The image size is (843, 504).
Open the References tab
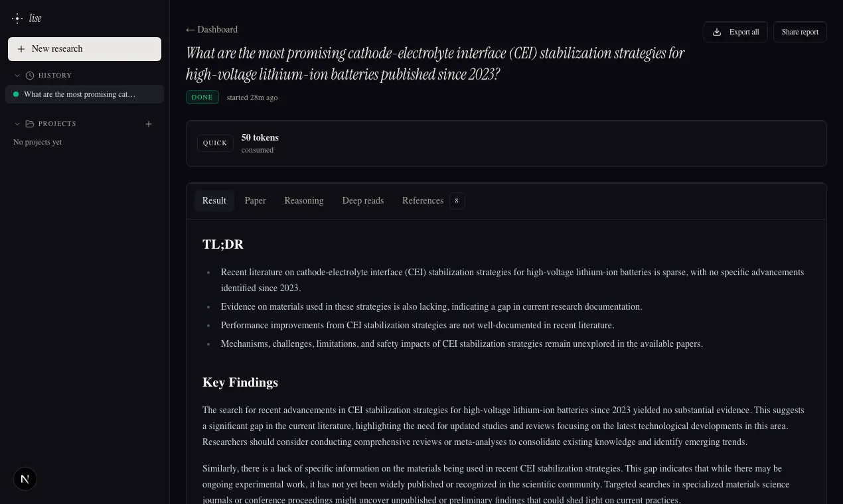[x=423, y=201]
